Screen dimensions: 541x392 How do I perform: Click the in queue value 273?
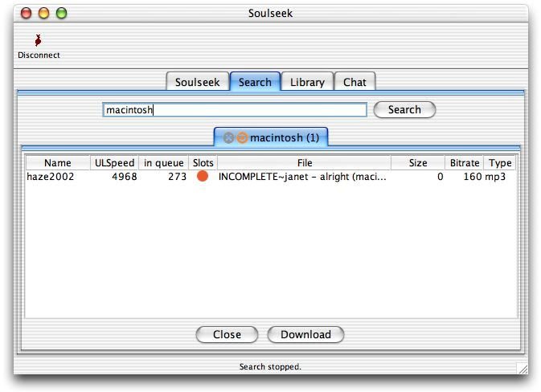point(177,177)
